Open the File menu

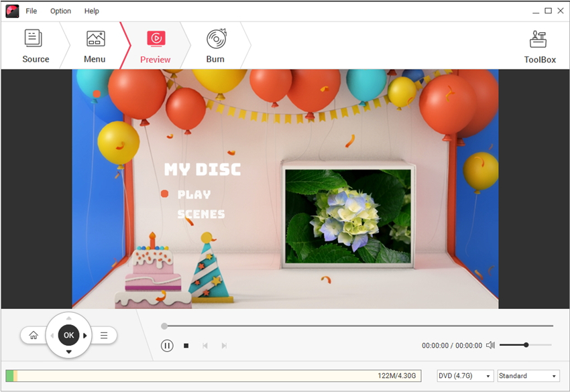[32, 11]
